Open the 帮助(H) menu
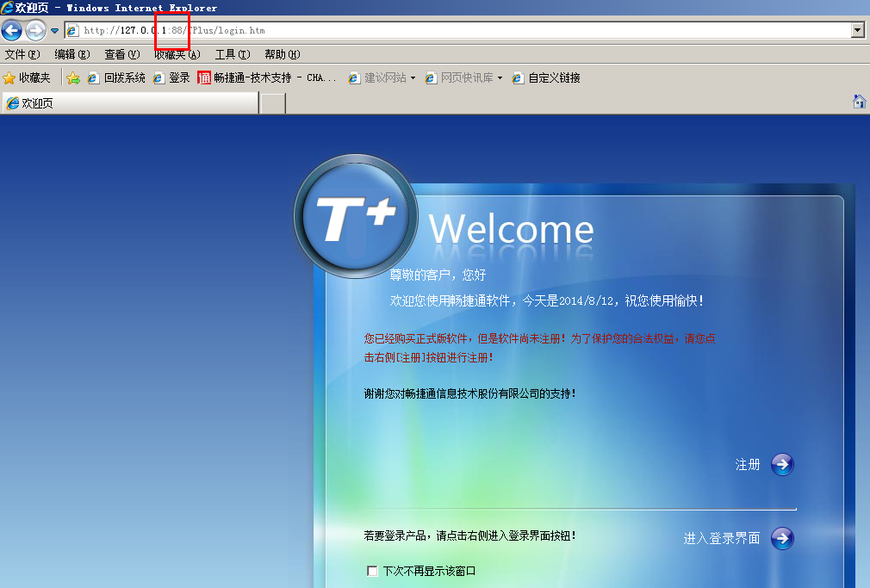 282,54
